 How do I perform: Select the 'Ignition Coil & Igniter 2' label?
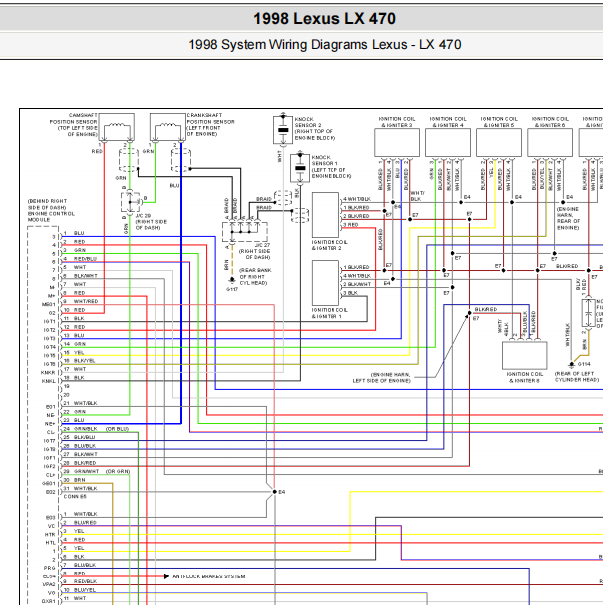point(329,245)
